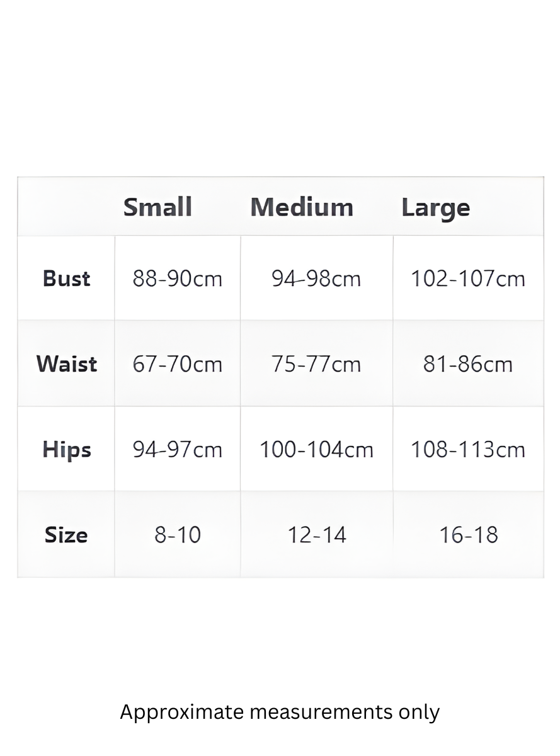The height and width of the screenshot is (756, 560).
Task: Choose the 8-10 size value
Action: coord(178,535)
